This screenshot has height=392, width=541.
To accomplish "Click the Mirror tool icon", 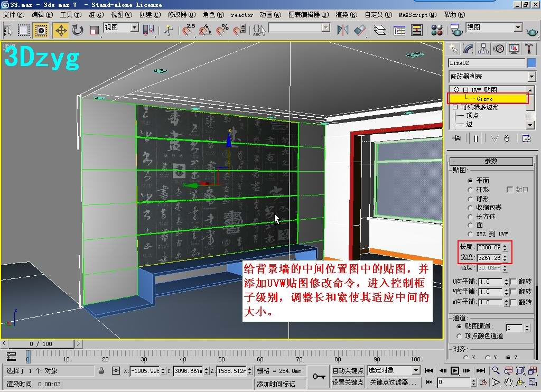I will [343, 30].
